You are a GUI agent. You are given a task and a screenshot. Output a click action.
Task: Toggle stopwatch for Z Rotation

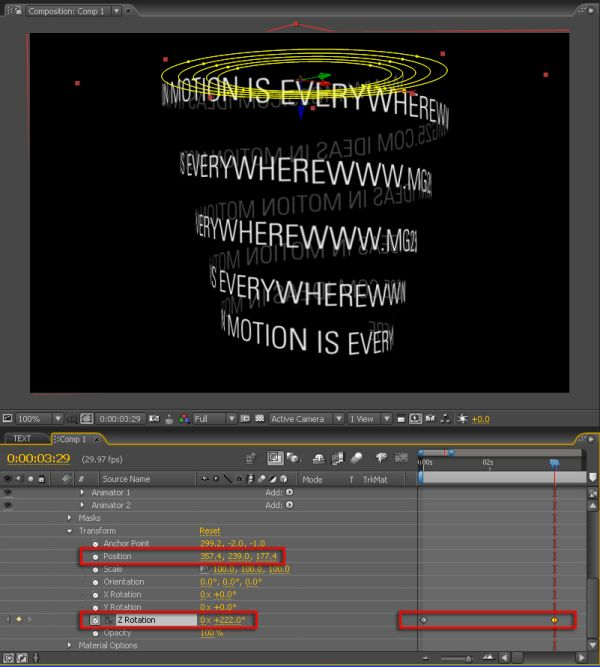tap(95, 620)
